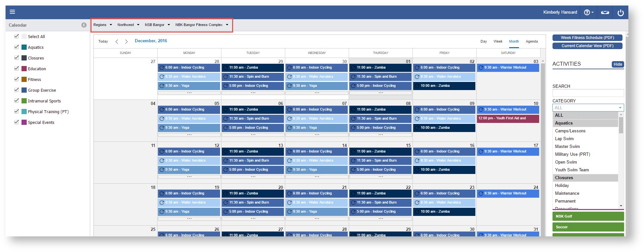The height and width of the screenshot is (252, 644).
Task: Click the activities Search input field
Action: [x=588, y=93]
